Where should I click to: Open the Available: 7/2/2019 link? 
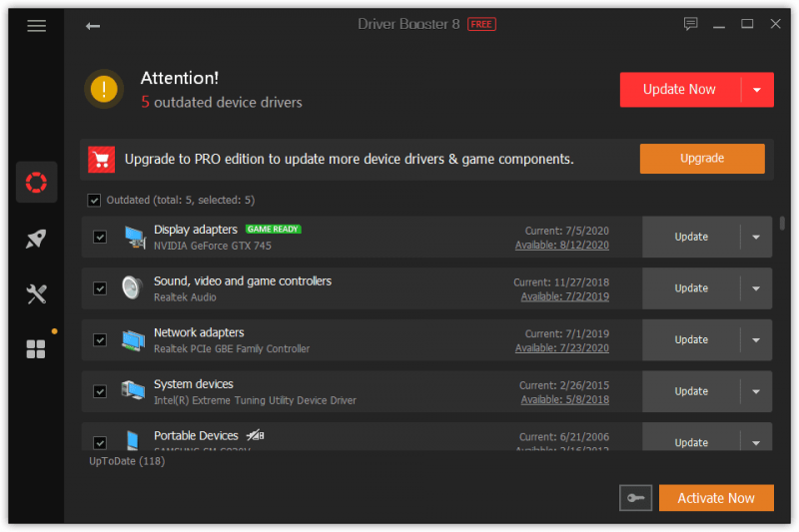(x=564, y=296)
